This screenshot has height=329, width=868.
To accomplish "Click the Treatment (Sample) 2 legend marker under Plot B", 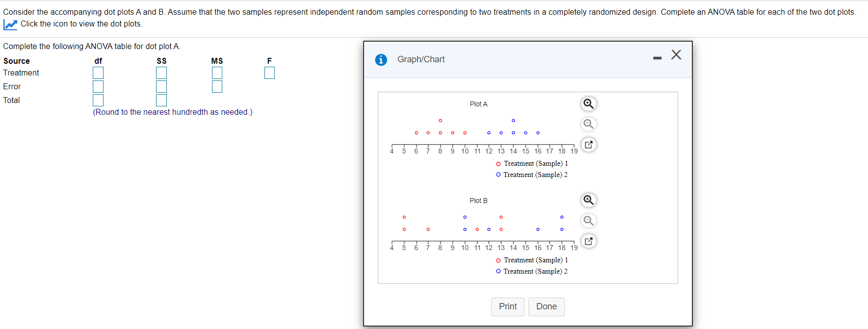I will [498, 271].
